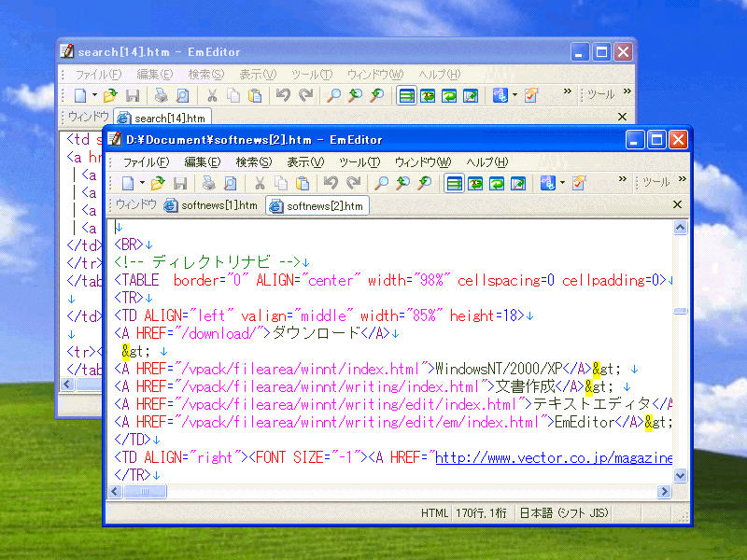Click the Open file icon in the front EmEditor window
The height and width of the screenshot is (560, 747).
(158, 183)
